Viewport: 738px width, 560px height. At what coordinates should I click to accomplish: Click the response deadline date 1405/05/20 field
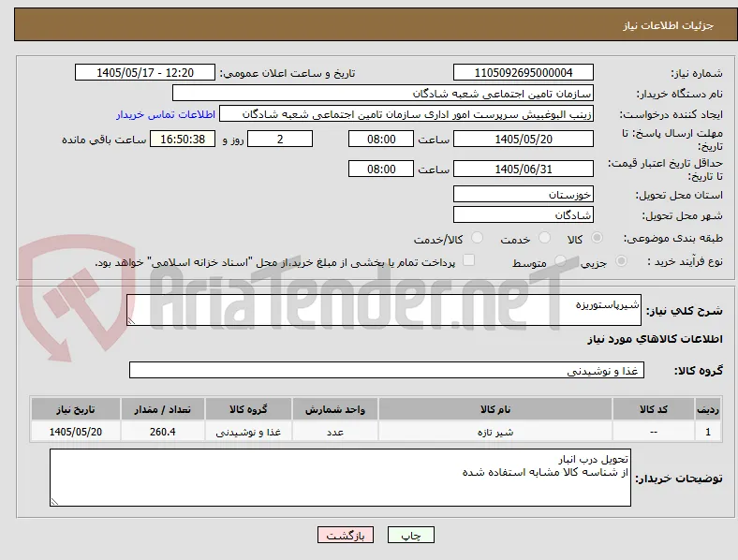tap(523, 139)
